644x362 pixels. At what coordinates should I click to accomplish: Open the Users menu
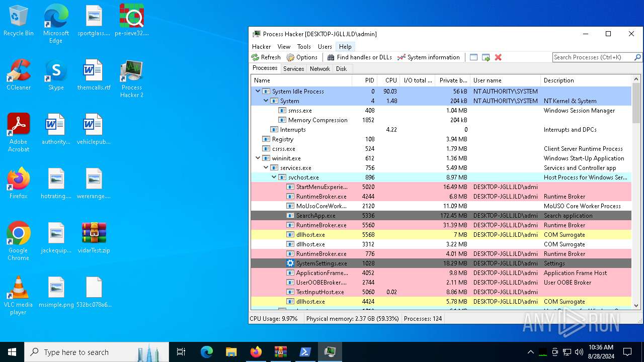click(325, 46)
